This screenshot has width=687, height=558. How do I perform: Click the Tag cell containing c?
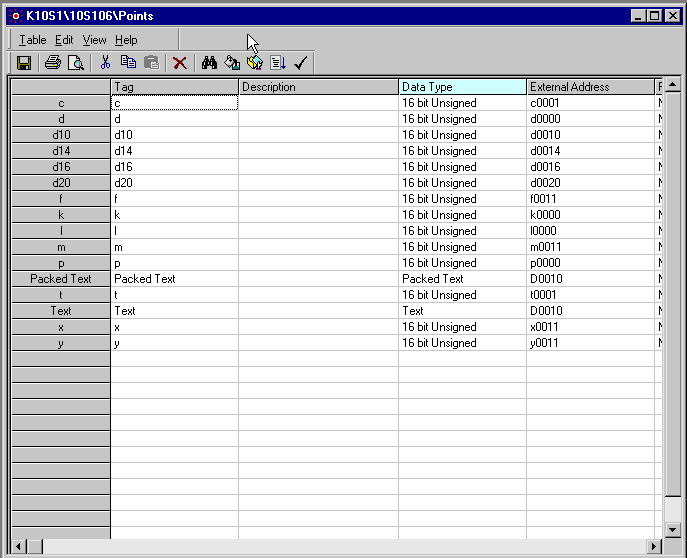click(175, 103)
